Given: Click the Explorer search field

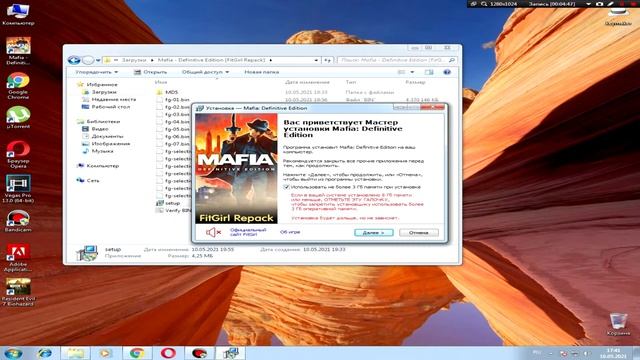Looking at the screenshot, I should [x=397, y=60].
